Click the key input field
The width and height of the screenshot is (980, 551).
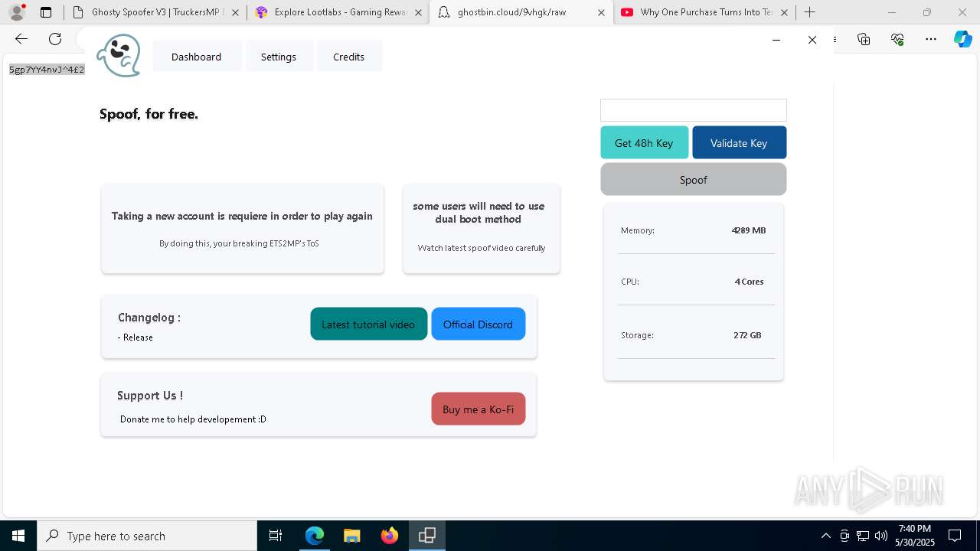pyautogui.click(x=694, y=110)
